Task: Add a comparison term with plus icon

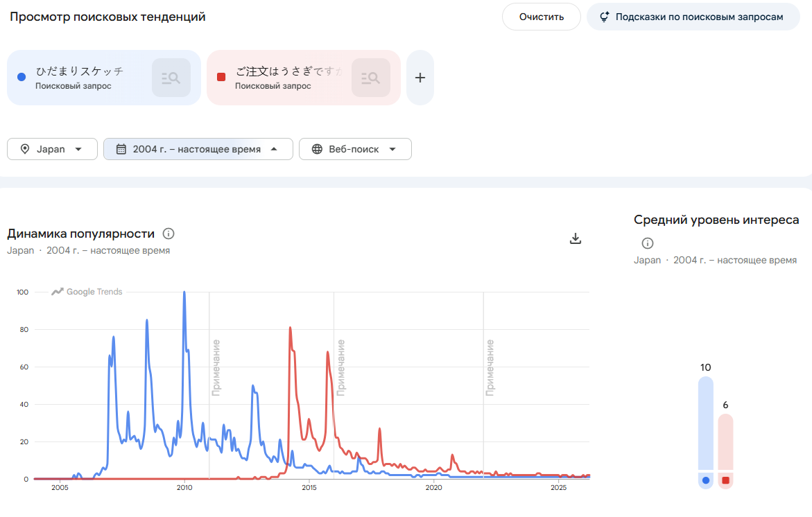Action: coord(420,78)
